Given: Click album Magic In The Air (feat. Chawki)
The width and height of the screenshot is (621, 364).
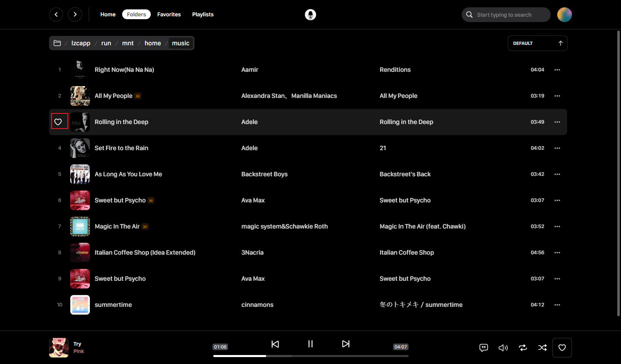Looking at the screenshot, I should (x=422, y=226).
